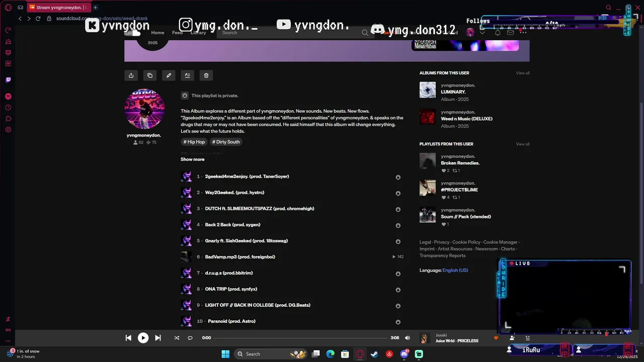The height and width of the screenshot is (362, 644).
Task: Change language via English (US) link
Action: pos(455,270)
